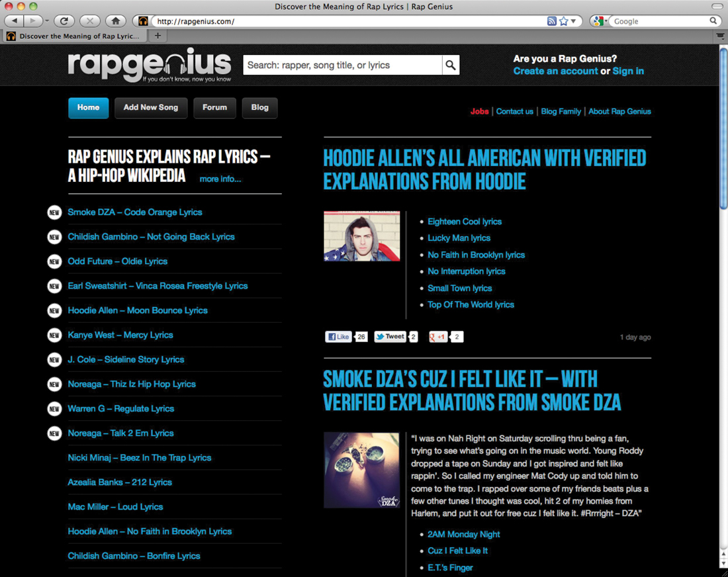Click the Create an account link
Viewport: 728px width, 577px height.
(555, 71)
